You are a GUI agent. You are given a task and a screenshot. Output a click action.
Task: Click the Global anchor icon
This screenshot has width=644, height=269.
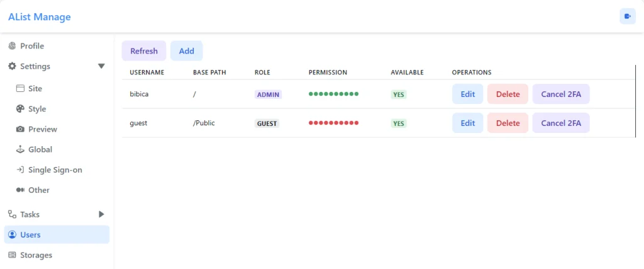click(20, 149)
